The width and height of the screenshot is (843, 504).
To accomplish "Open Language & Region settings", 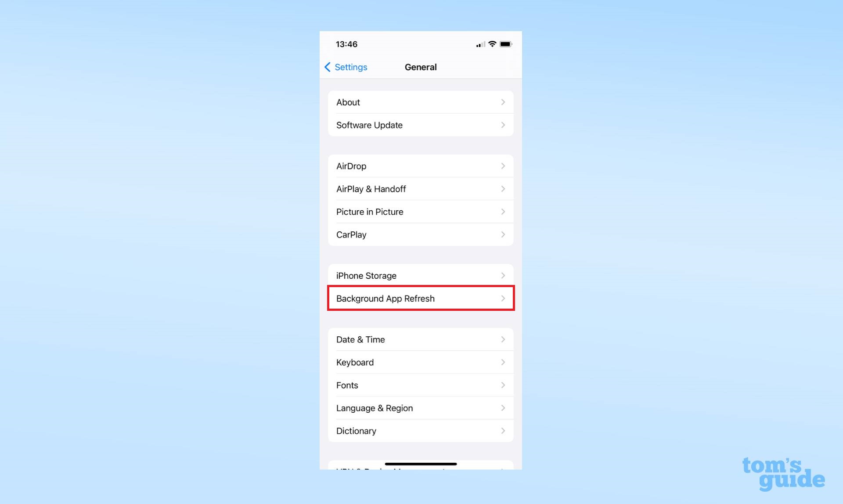I will pyautogui.click(x=421, y=408).
